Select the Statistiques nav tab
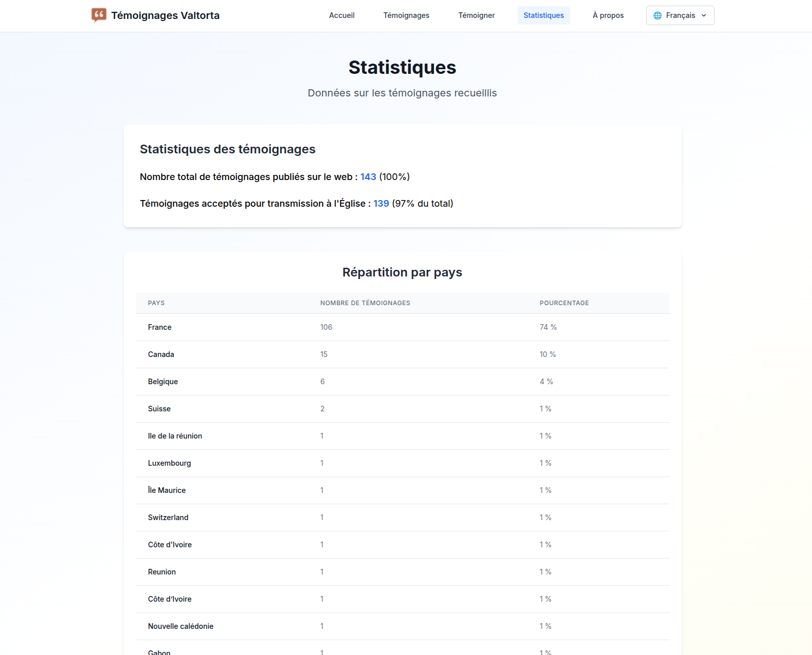The image size is (812, 655). point(543,15)
